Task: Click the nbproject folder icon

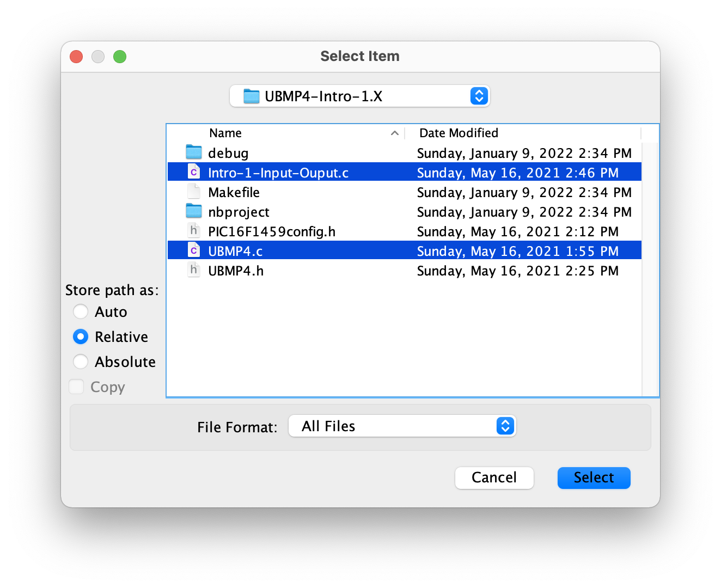Action: (x=194, y=211)
